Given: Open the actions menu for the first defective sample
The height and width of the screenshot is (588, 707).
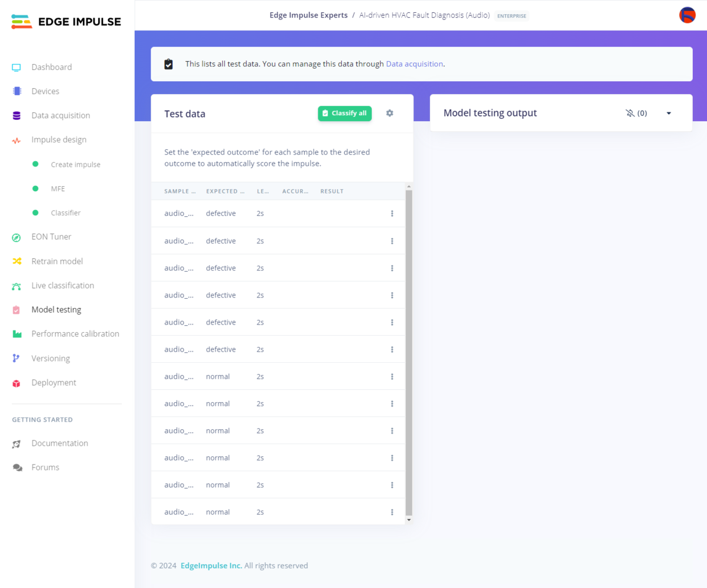Looking at the screenshot, I should [392, 213].
